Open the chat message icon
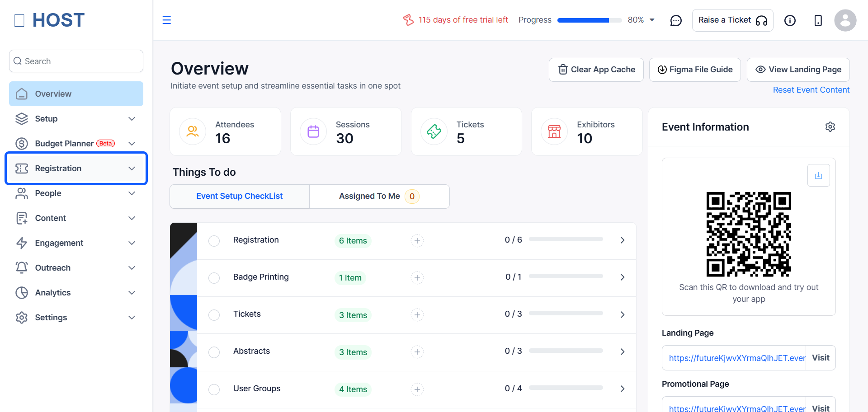Viewport: 868px width, 412px height. [676, 20]
